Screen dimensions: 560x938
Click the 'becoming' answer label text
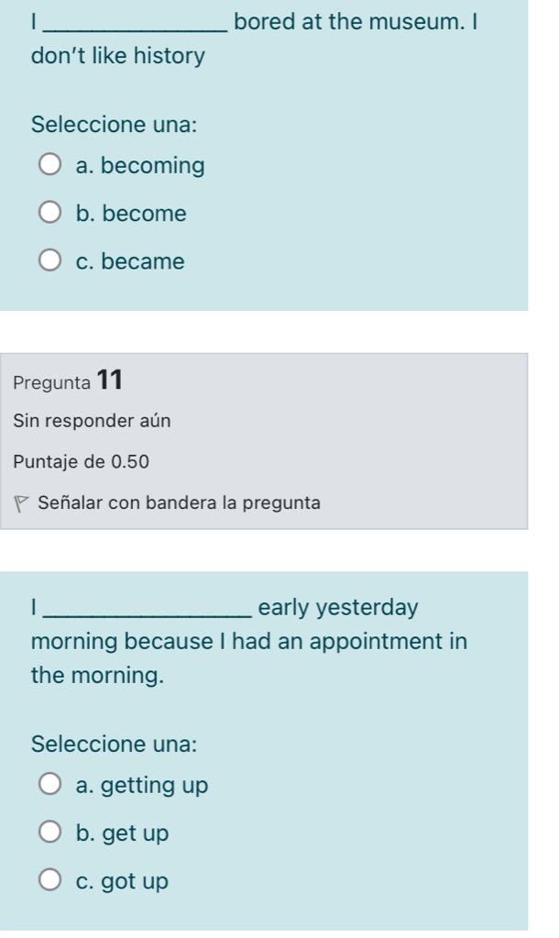[152, 166]
